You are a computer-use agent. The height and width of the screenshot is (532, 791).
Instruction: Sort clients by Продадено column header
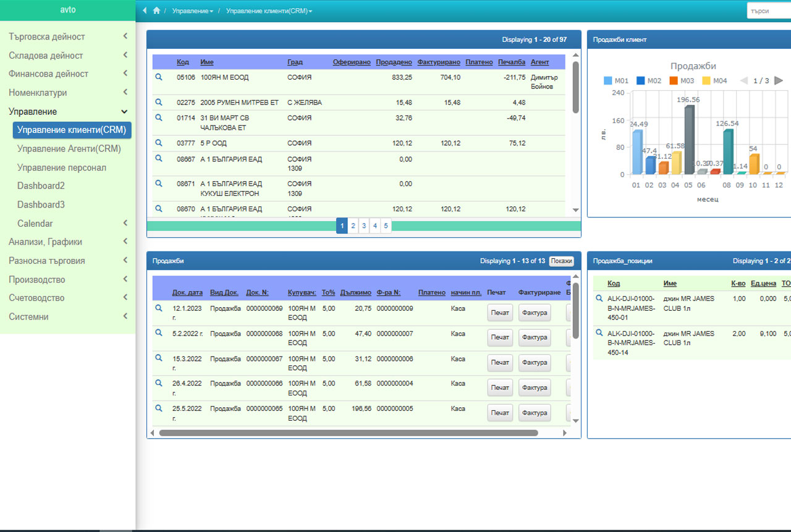394,62
